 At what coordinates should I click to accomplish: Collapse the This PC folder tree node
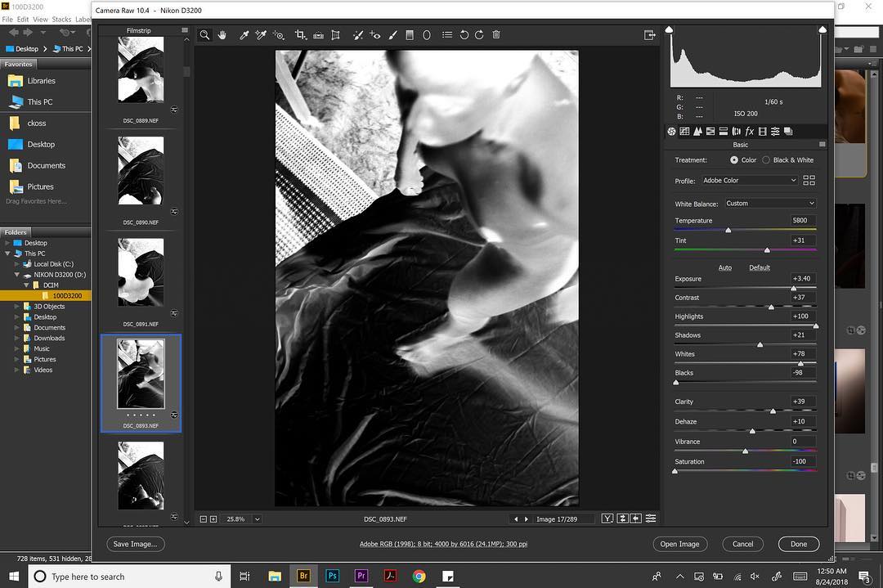pos(8,254)
